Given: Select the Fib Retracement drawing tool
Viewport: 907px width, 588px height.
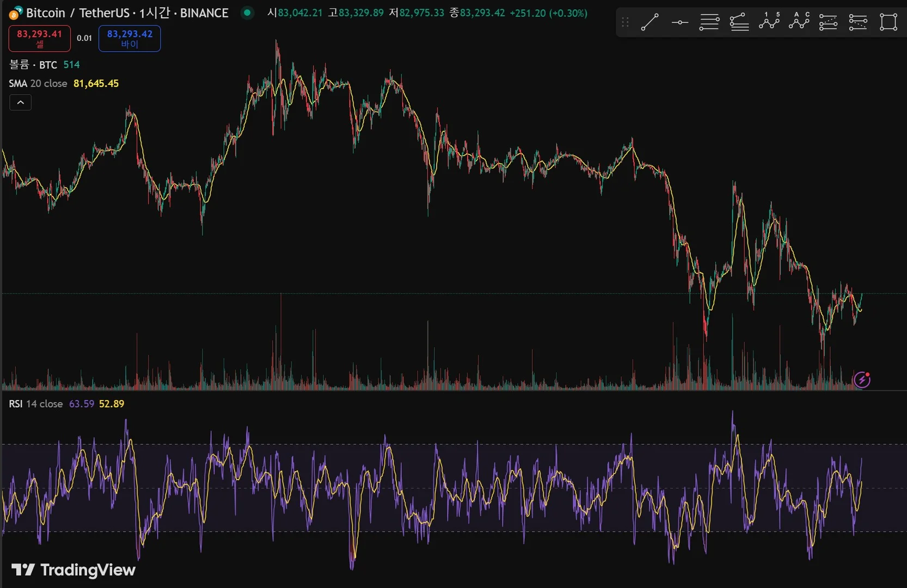Looking at the screenshot, I should click(x=709, y=22).
